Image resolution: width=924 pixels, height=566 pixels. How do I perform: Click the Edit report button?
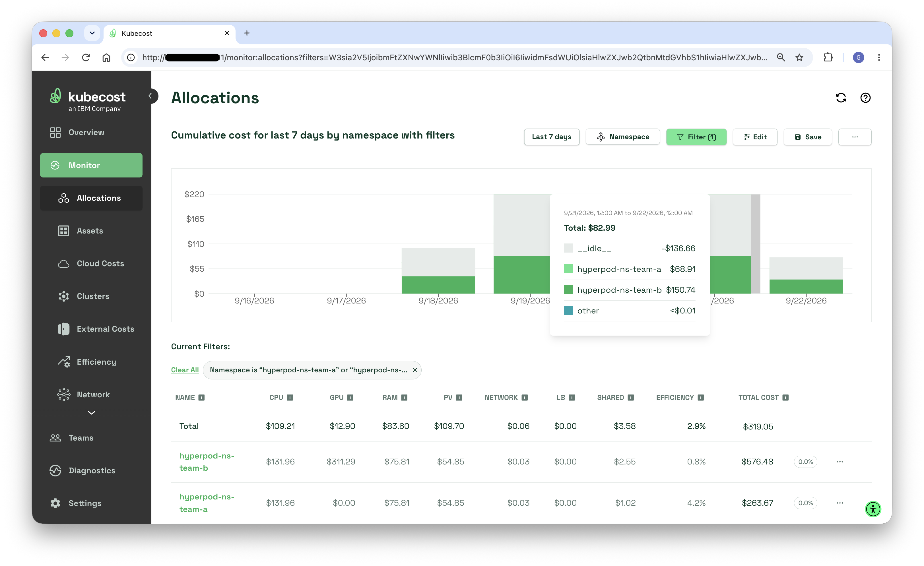pos(755,137)
